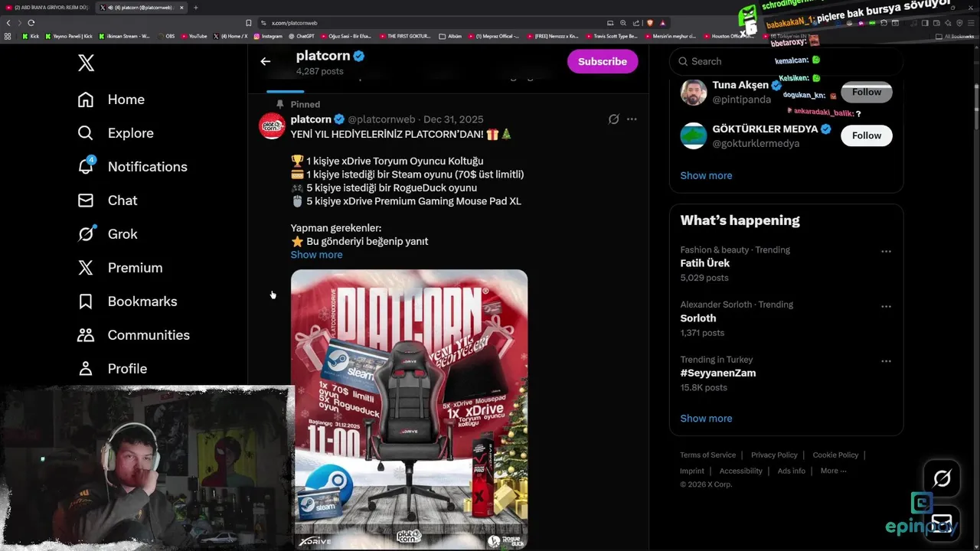The height and width of the screenshot is (551, 980).
Task: Go to Profile in the sidebar
Action: [x=112, y=369]
